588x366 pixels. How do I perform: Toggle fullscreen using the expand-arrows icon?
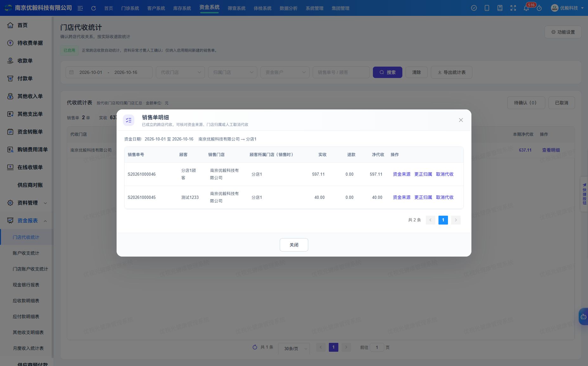tap(513, 8)
